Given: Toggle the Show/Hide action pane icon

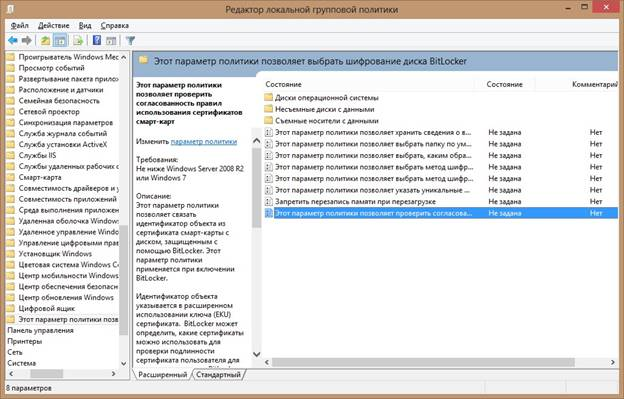Looking at the screenshot, I should coord(111,40).
